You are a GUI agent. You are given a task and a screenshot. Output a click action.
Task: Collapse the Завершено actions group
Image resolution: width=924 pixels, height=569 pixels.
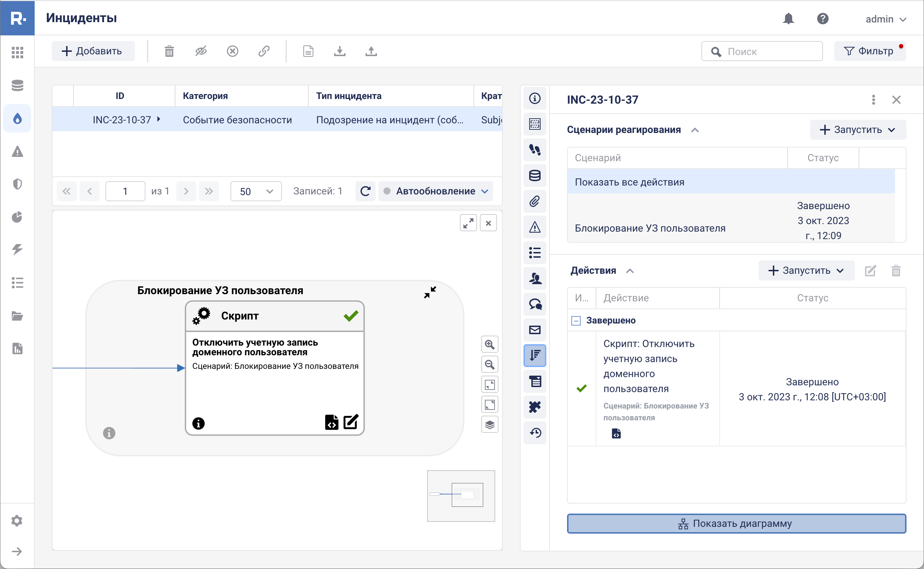[576, 321]
